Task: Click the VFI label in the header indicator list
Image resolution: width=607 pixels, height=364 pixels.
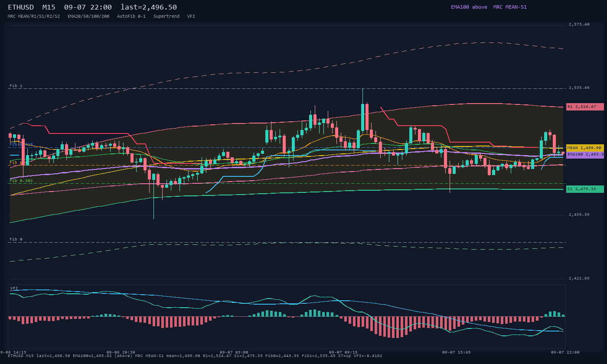Action: [x=191, y=16]
